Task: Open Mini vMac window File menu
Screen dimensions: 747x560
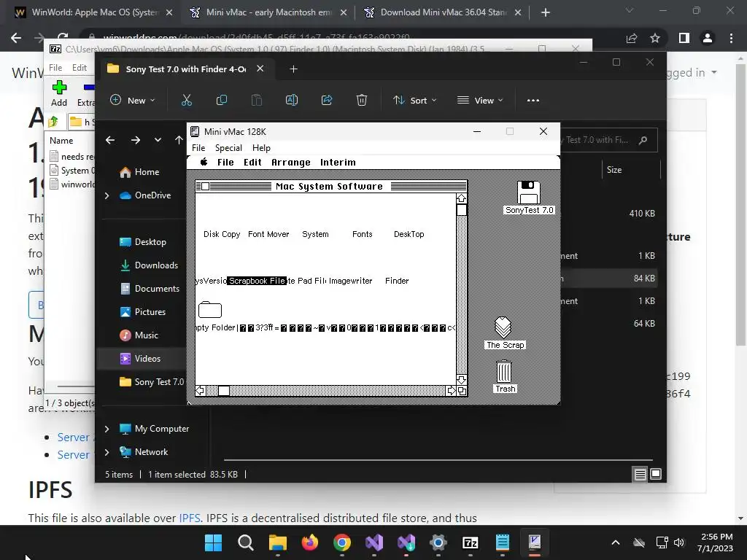Action: pyautogui.click(x=198, y=147)
